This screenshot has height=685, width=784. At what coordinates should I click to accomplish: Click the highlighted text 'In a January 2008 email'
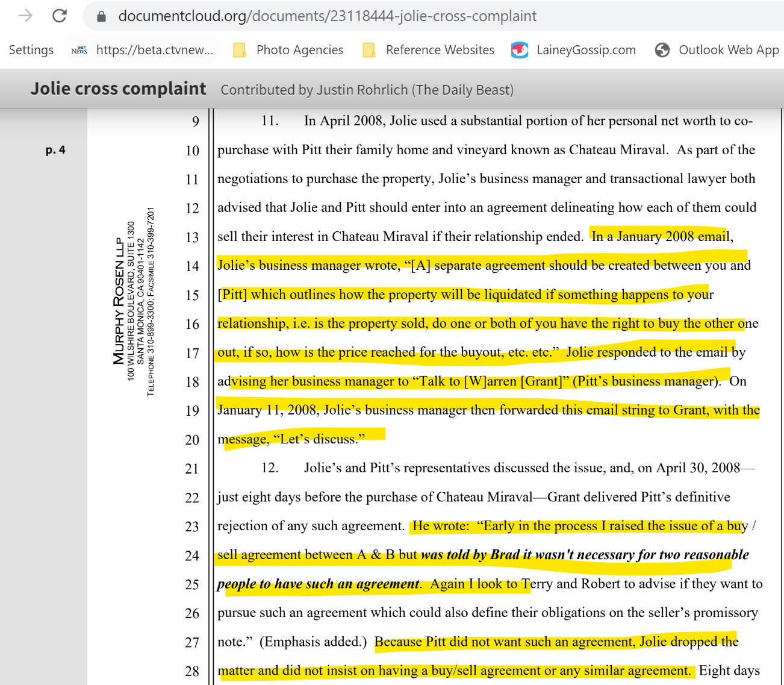[x=661, y=236]
